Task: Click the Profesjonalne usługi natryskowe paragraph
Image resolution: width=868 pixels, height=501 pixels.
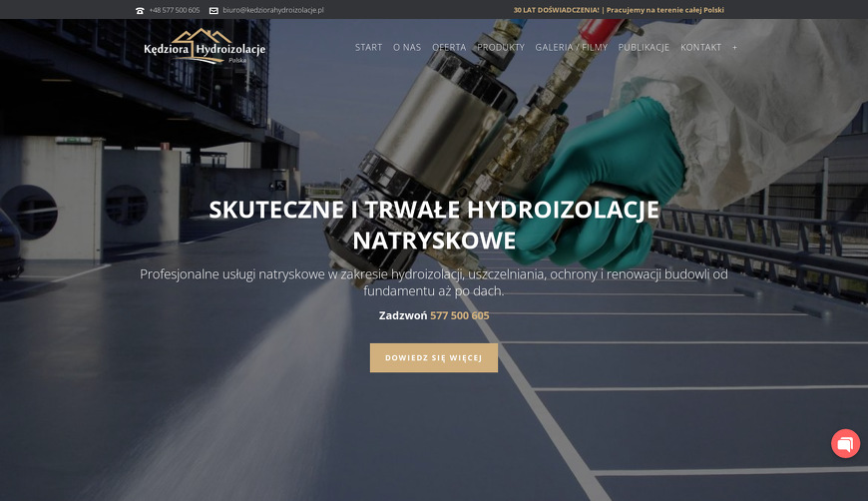Action: coord(434,282)
